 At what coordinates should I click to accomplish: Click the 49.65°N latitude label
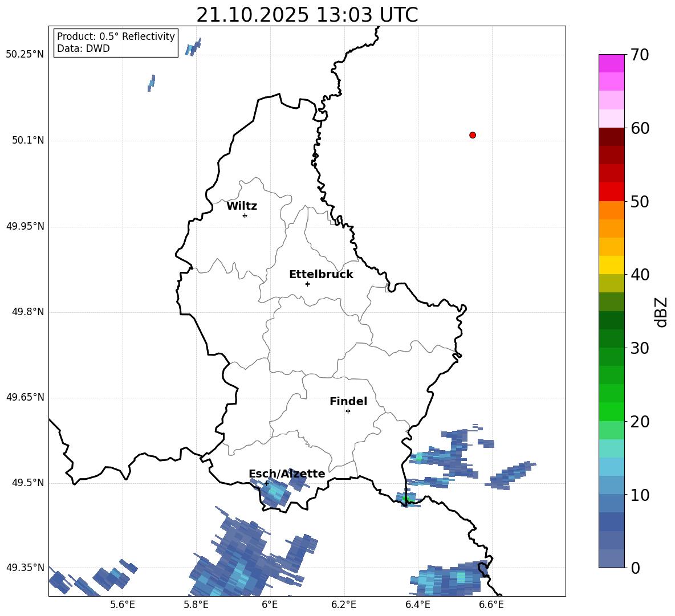(25, 397)
